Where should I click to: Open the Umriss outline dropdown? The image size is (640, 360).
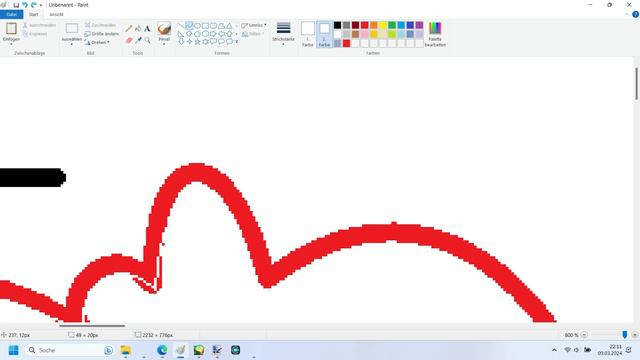click(x=253, y=25)
